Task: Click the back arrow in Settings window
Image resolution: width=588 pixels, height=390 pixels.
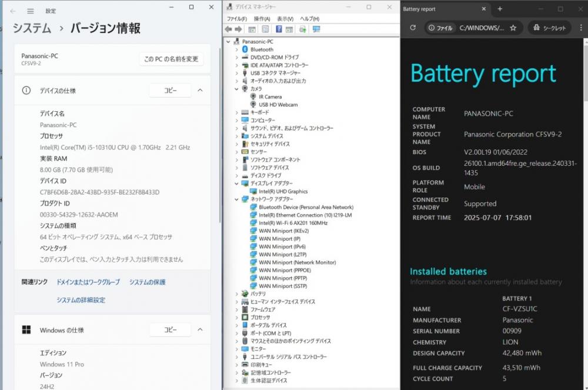Action: coord(13,11)
